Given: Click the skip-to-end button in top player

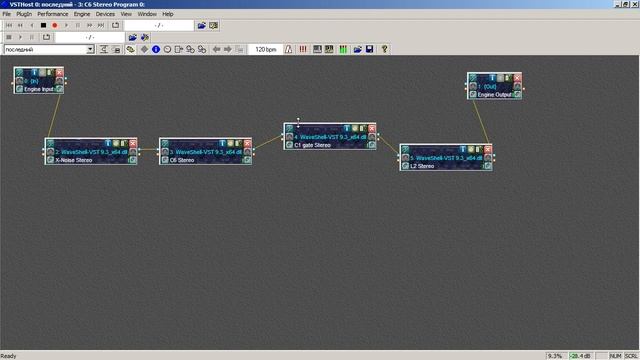Looking at the screenshot, I should 101,25.
